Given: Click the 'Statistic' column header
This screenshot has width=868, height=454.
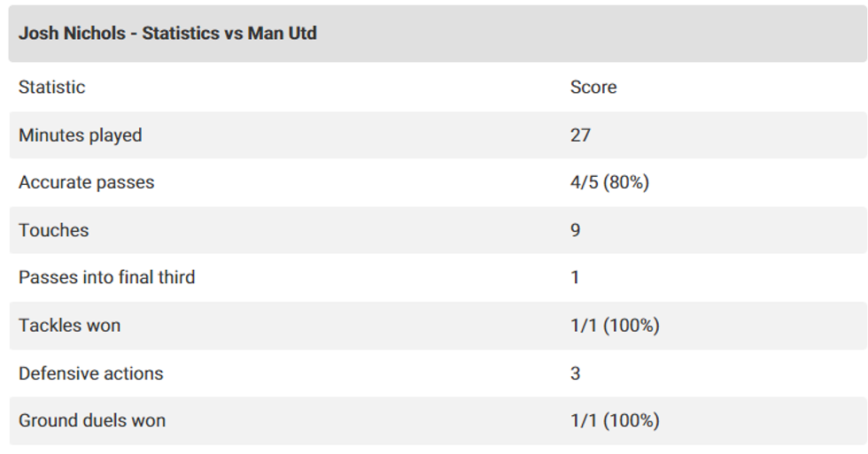Looking at the screenshot, I should (x=52, y=87).
